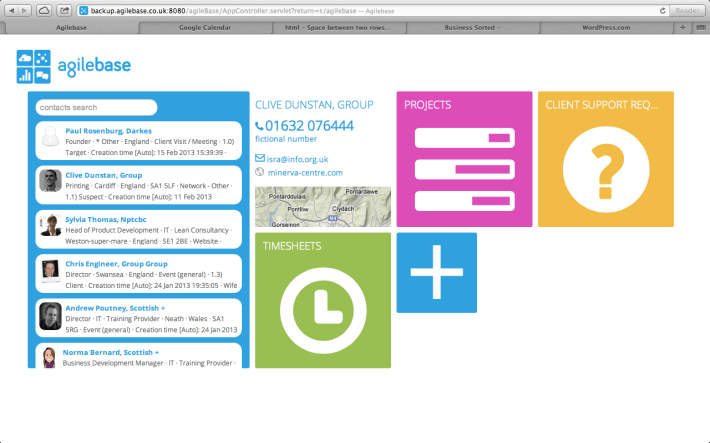Click the Reader button in address bar
Image resolution: width=710 pixels, height=443 pixels.
click(x=687, y=10)
